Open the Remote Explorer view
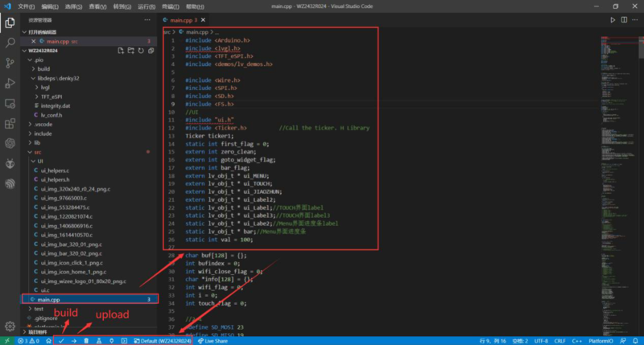644x345 pixels. click(x=10, y=104)
